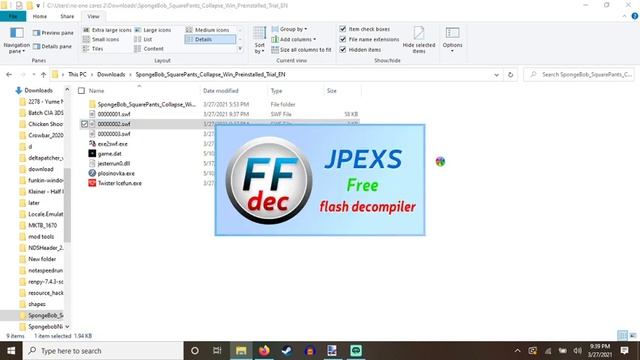
Task: Switch layout to Extra large icons
Action: click(107, 30)
